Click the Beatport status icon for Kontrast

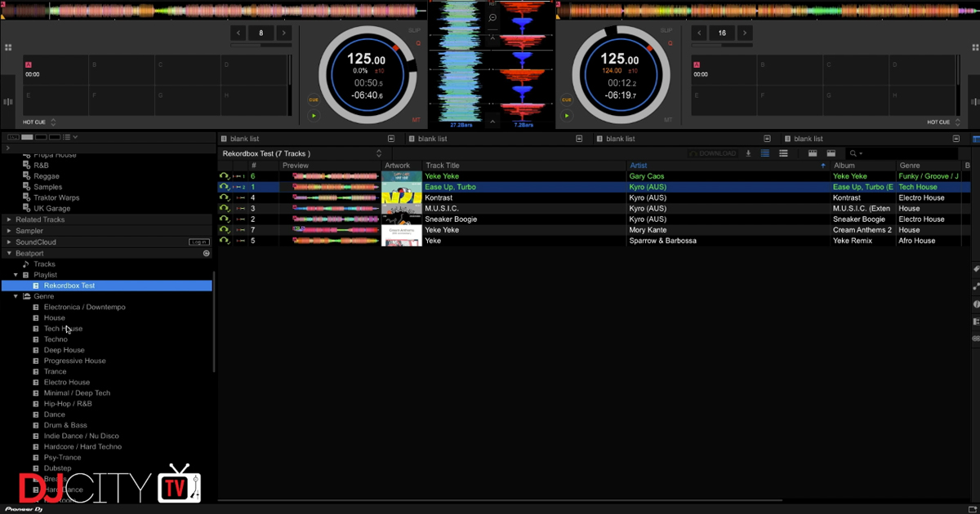(224, 197)
